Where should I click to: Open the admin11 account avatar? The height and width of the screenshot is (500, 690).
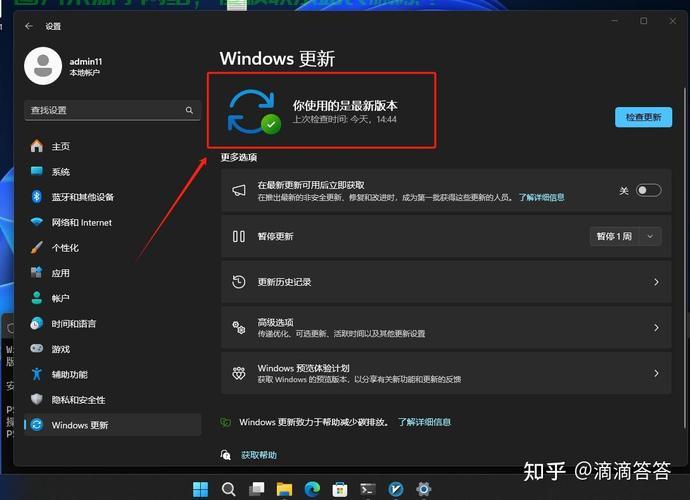pyautogui.click(x=43, y=66)
